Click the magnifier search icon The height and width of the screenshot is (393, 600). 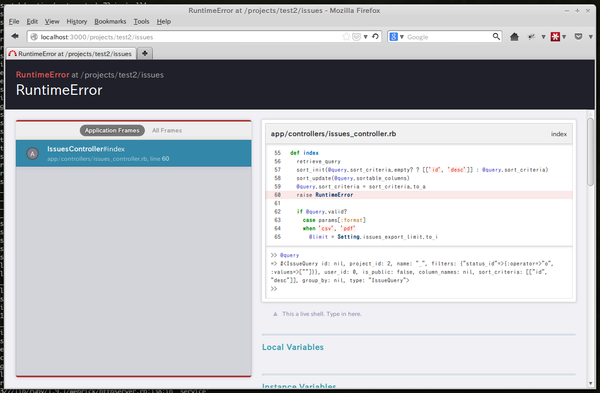pyautogui.click(x=496, y=36)
